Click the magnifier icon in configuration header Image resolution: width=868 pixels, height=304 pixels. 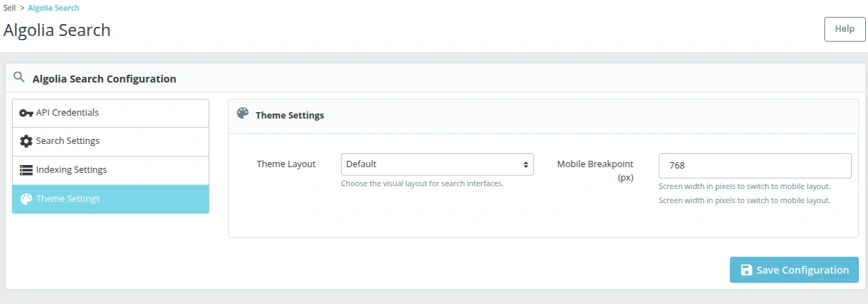[x=20, y=77]
